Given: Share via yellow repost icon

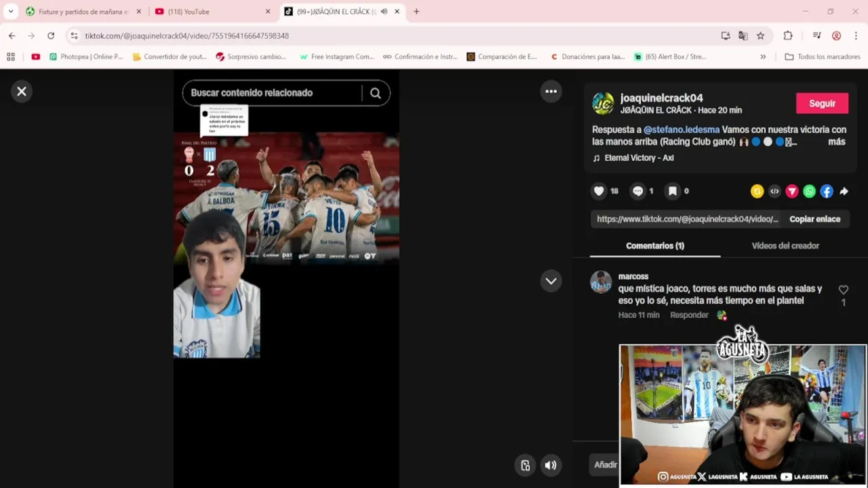Looking at the screenshot, I should click(x=757, y=192).
